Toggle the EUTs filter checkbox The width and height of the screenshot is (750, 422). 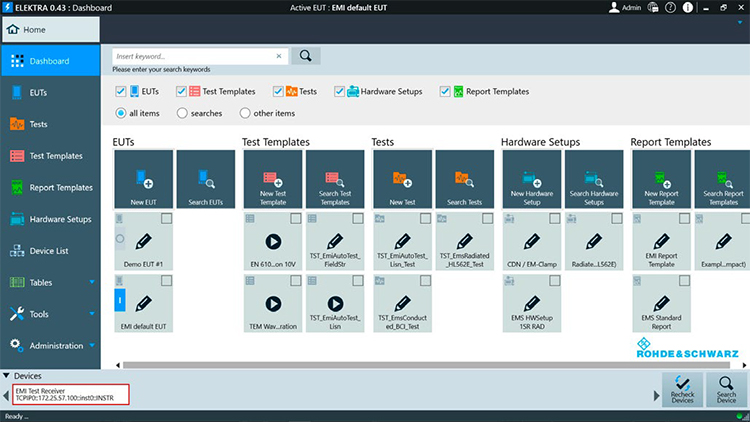point(121,92)
